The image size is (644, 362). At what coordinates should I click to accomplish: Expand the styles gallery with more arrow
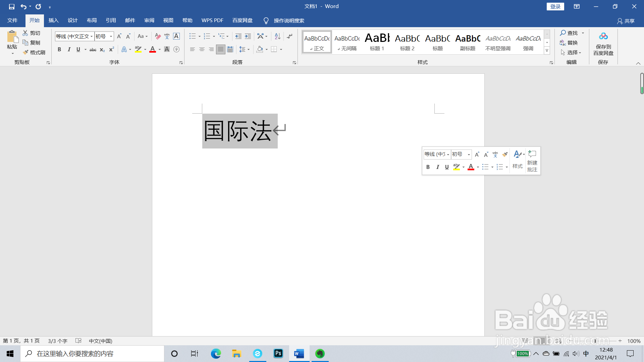point(547,50)
